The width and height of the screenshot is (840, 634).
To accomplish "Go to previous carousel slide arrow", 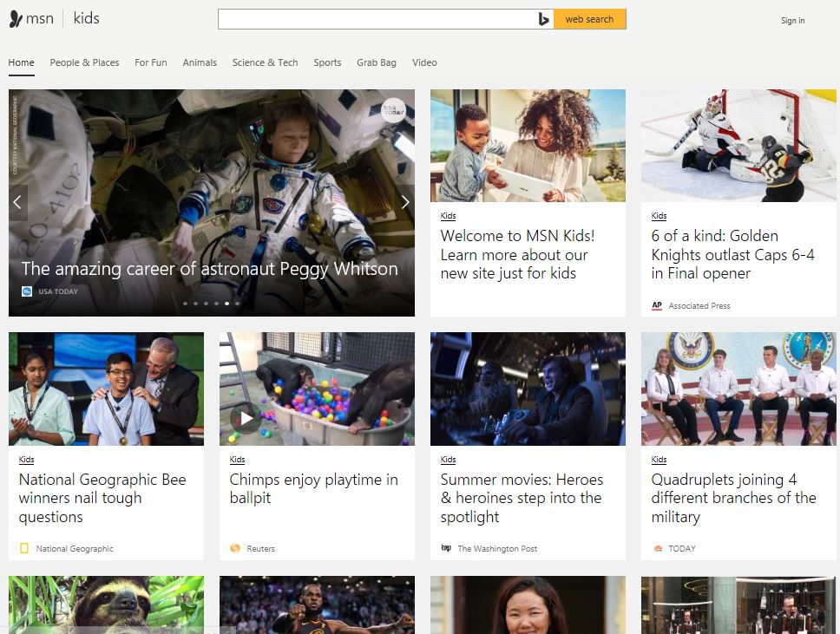I will point(16,202).
